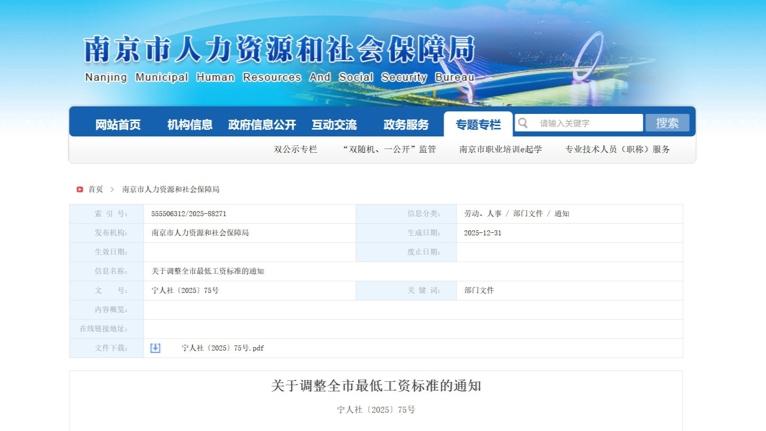Open the 双公示专栏 submenu link
The image size is (766, 431).
295,150
